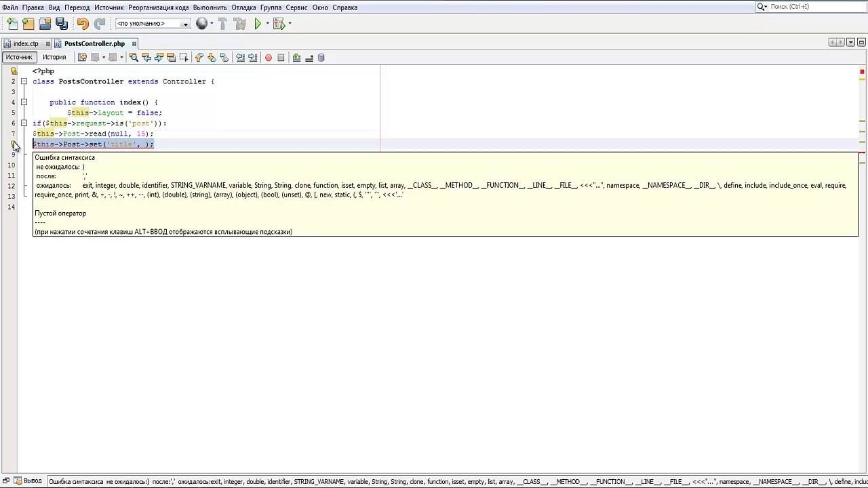Open the forward navigation history dropdown arrow
Screen dimensions: 868x488
(x=121, y=58)
